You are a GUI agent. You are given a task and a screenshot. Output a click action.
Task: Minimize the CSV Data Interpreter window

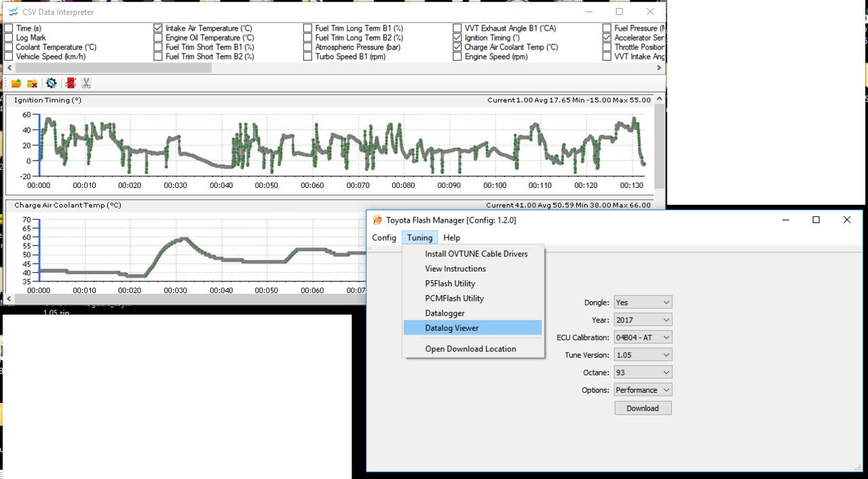(588, 12)
